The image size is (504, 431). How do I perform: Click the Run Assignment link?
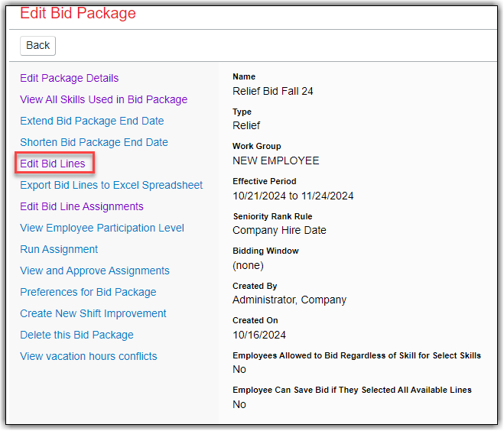pos(59,249)
